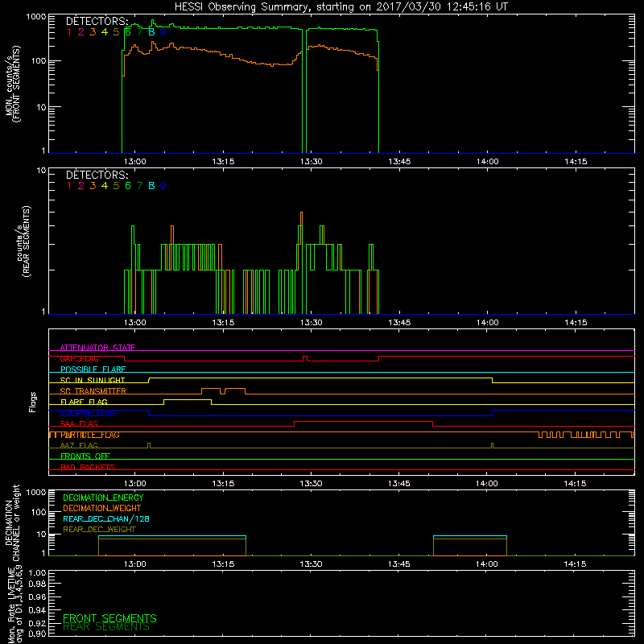Select the PARTICLE_FLAG label
The width and height of the screenshot is (644, 644).
(90, 435)
